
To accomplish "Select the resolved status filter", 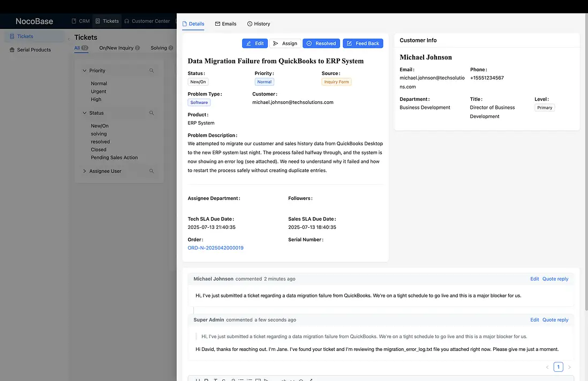I will coord(101,141).
